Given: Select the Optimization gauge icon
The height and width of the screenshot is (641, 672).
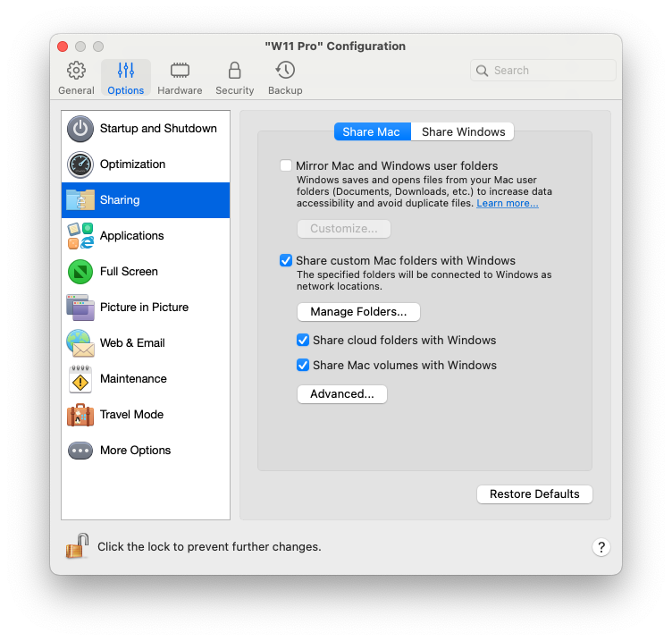Looking at the screenshot, I should coord(80,164).
